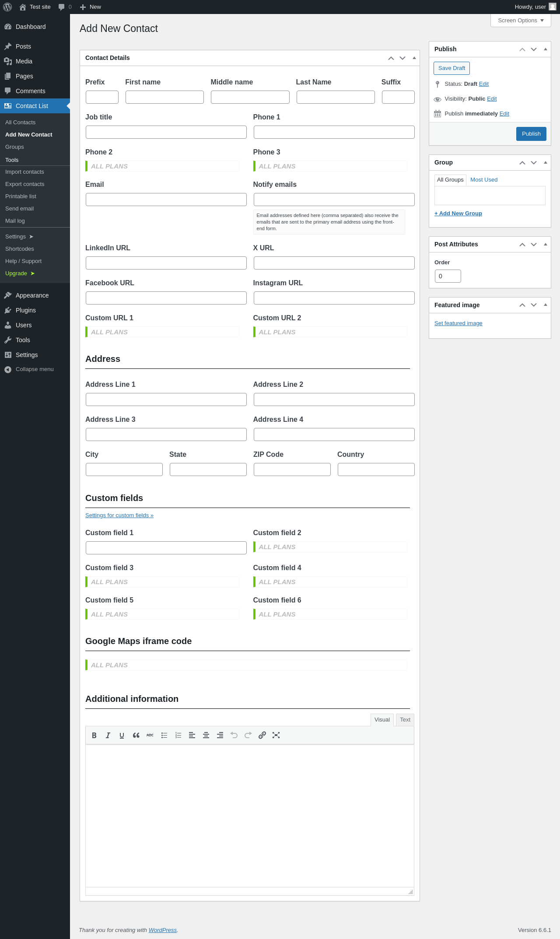This screenshot has width=560, height=939.
Task: Click the blue Publish button
Action: pos(531,134)
